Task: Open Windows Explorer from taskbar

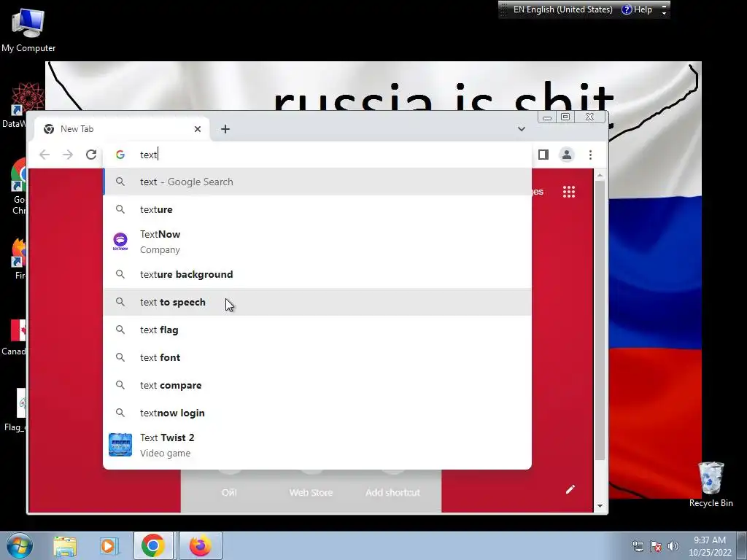Action: [65, 545]
